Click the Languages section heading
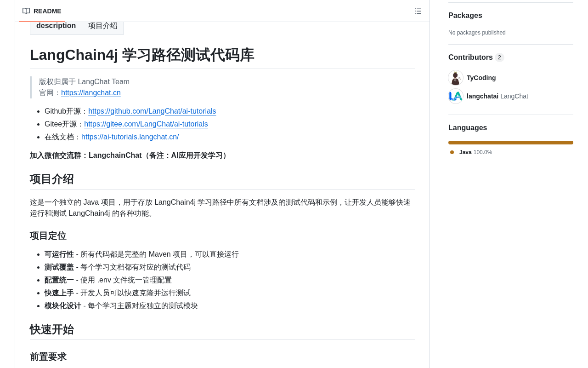588x368 pixels. [468, 128]
